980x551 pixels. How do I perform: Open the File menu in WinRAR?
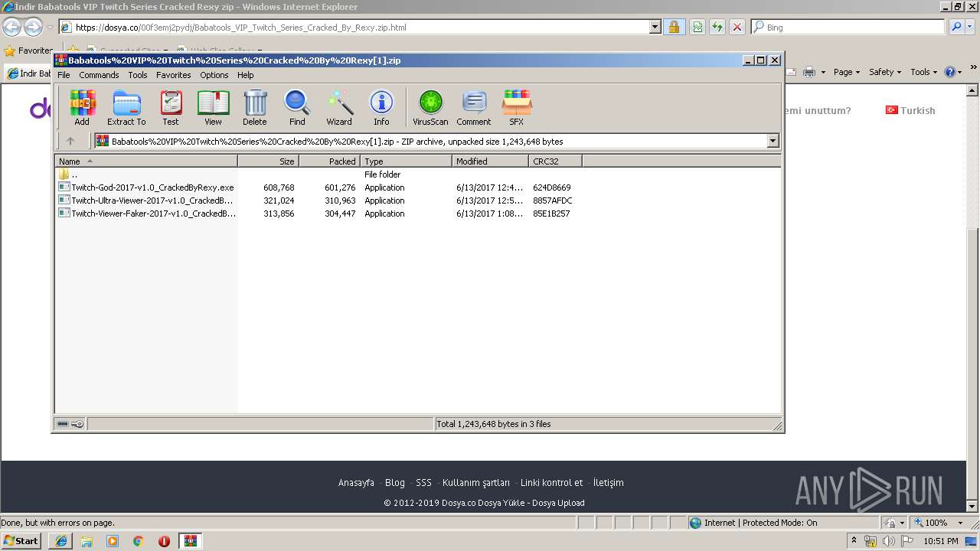tap(64, 75)
